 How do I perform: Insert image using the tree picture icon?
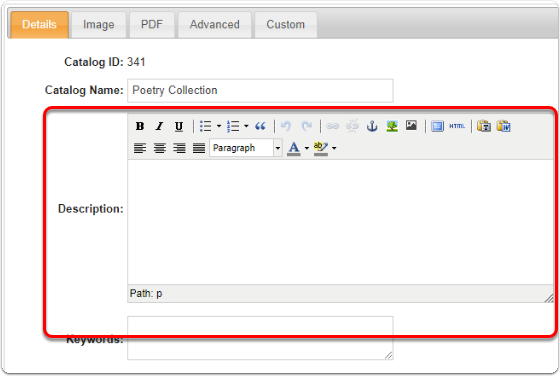(392, 126)
